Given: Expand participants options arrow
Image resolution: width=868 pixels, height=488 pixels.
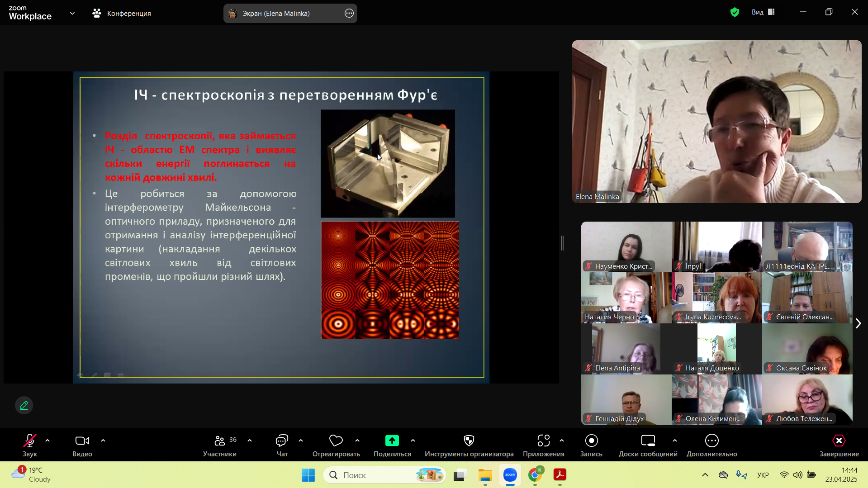Looking at the screenshot, I should click(x=250, y=441).
